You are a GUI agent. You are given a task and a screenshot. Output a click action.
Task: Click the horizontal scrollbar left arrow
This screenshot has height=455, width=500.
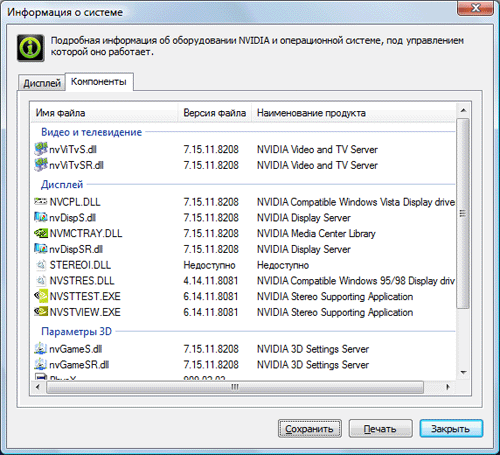(38, 387)
